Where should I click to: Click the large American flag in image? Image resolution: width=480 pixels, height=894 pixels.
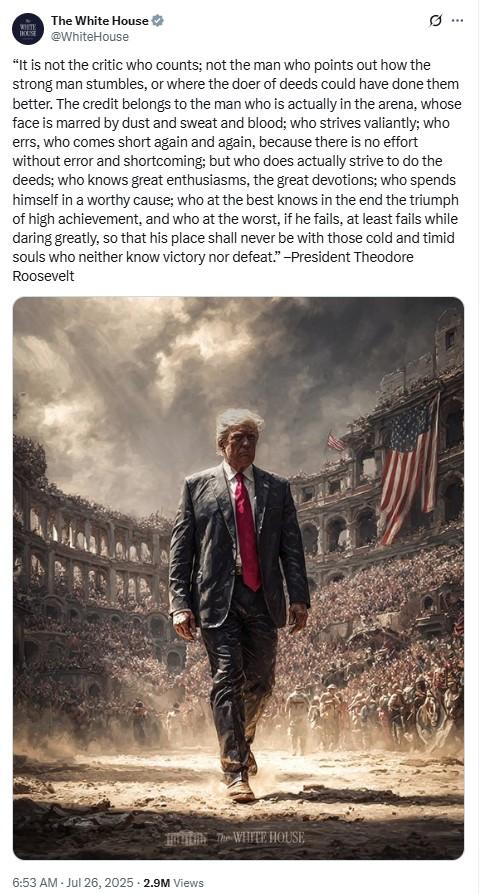(x=409, y=466)
